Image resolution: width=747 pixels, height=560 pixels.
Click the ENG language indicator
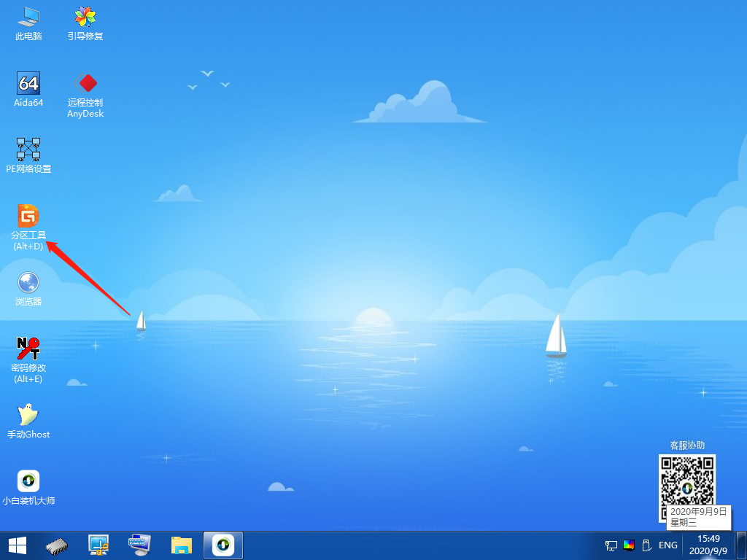pos(667,545)
